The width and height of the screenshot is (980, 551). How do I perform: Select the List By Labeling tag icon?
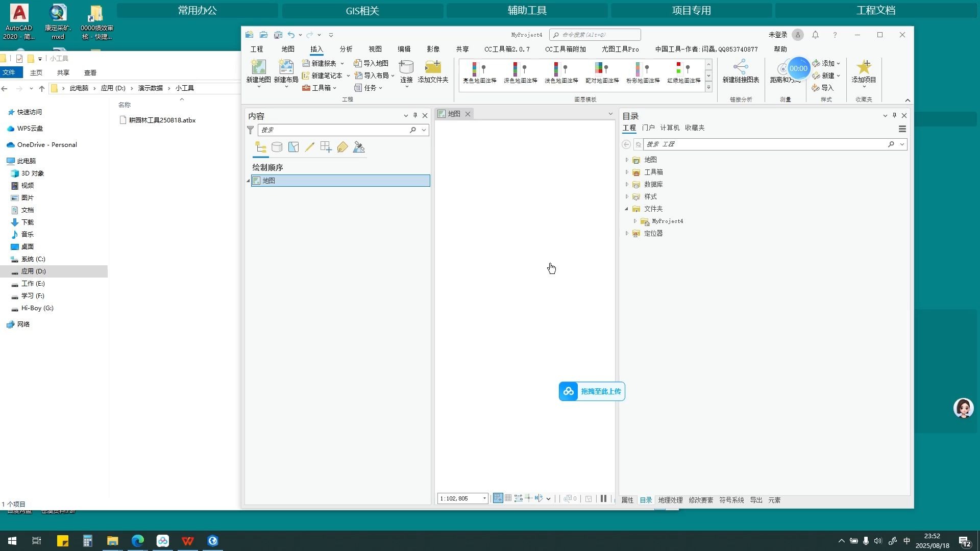pyautogui.click(x=342, y=147)
